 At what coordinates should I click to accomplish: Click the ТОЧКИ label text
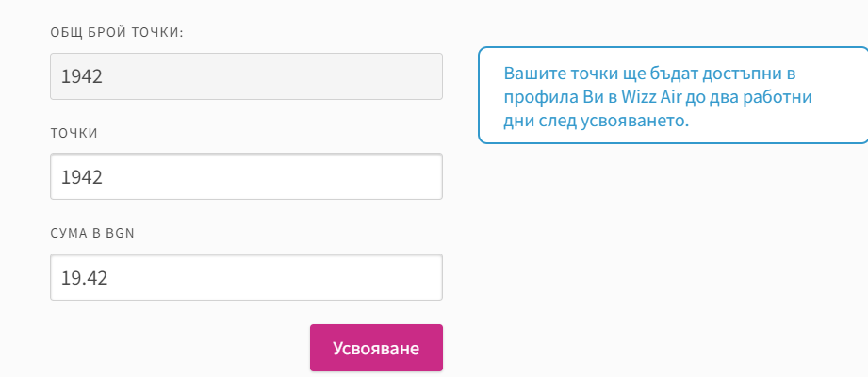(74, 133)
